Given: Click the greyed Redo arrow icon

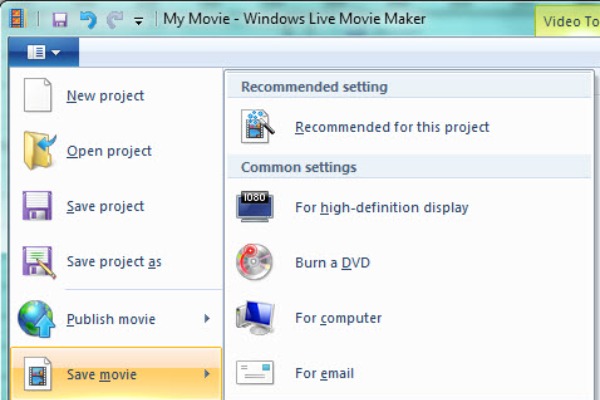Looking at the screenshot, I should (x=114, y=20).
